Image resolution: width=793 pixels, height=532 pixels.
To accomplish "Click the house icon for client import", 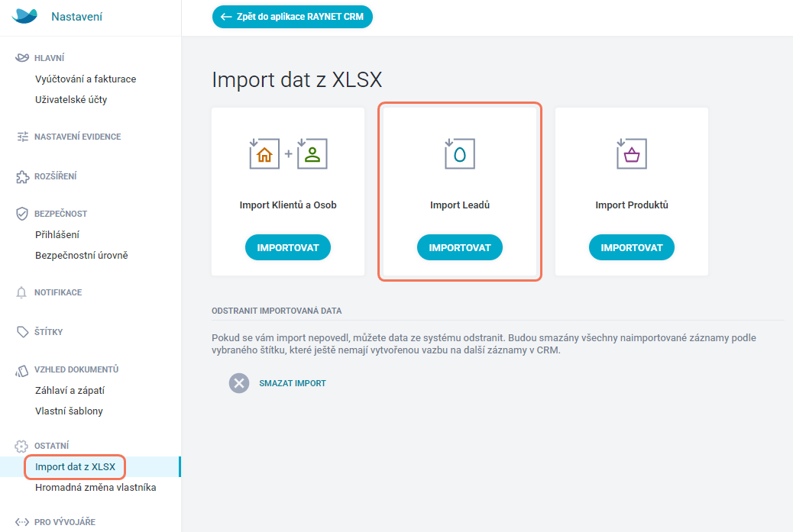I will 264,153.
